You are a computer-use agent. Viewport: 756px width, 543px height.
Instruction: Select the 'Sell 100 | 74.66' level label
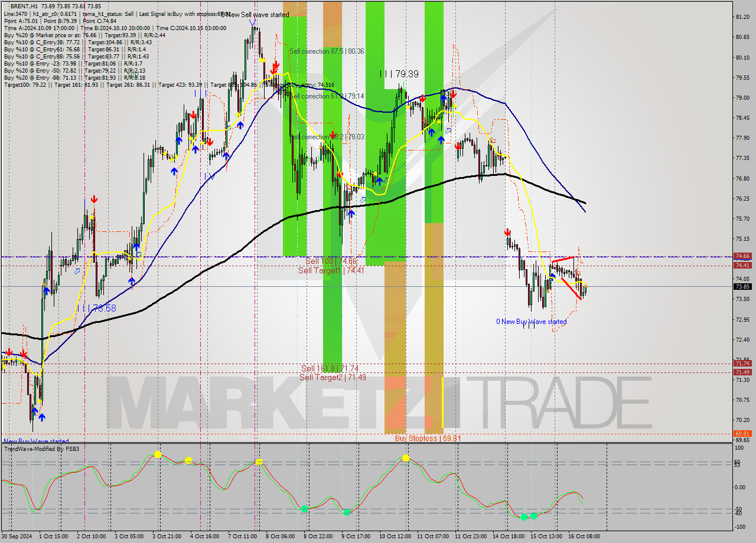(331, 261)
